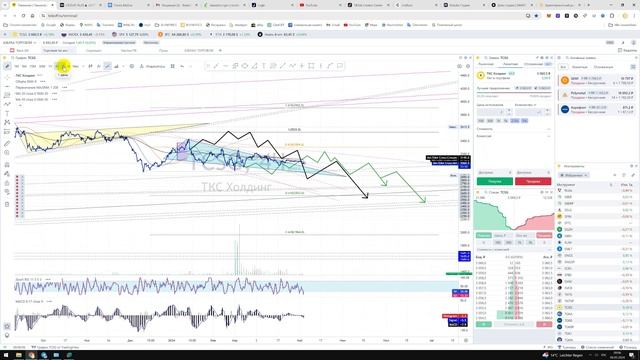Open the Индикаторы indicators button
The image size is (640, 360).
click(152, 66)
